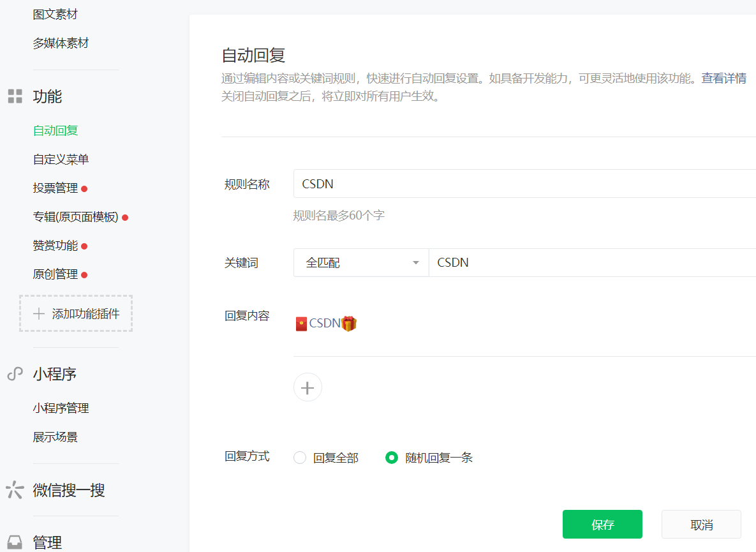Open the 查看详情 link
This screenshot has height=552, width=756.
coord(723,78)
